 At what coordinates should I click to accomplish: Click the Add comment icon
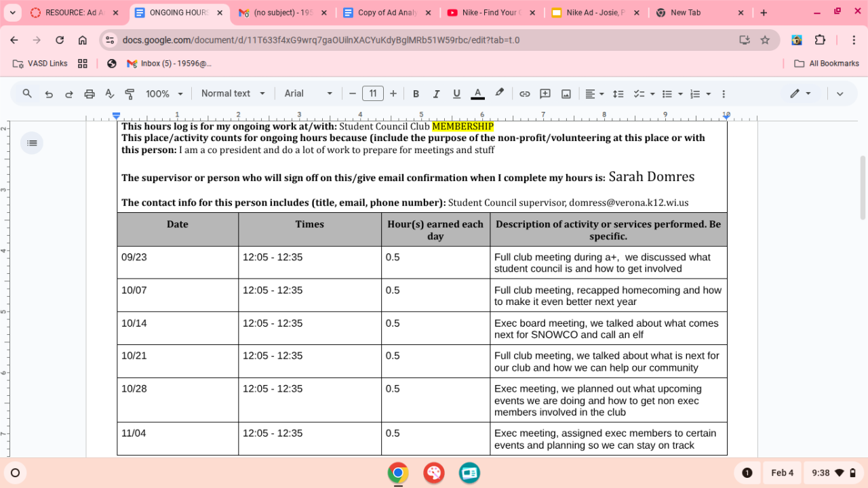[x=545, y=94]
